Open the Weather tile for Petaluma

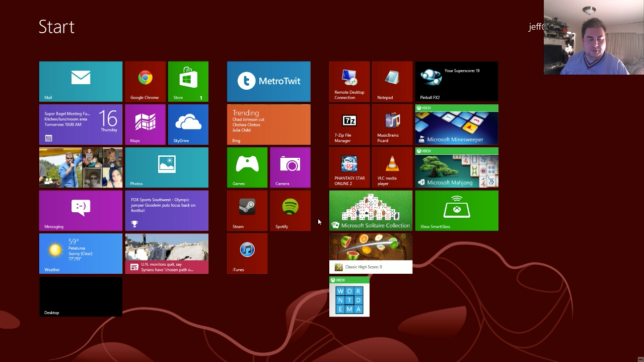coord(81,254)
